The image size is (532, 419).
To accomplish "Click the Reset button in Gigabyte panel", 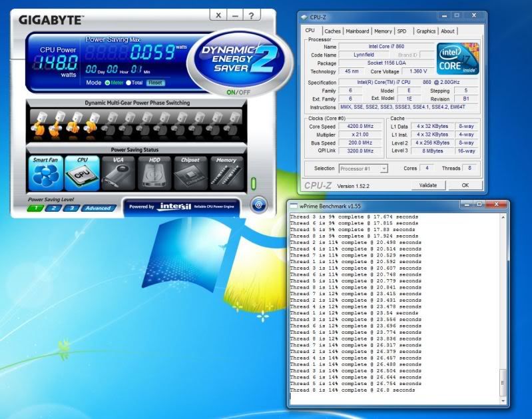I will (x=155, y=83).
